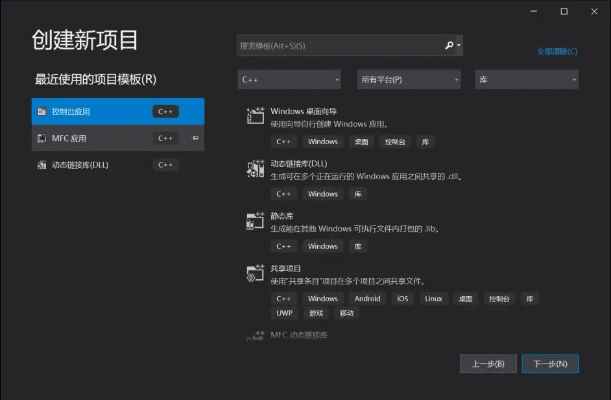Screen dimensions: 611x400
Task: Click the magnifier search icon in the template search box
Action: (x=449, y=45)
